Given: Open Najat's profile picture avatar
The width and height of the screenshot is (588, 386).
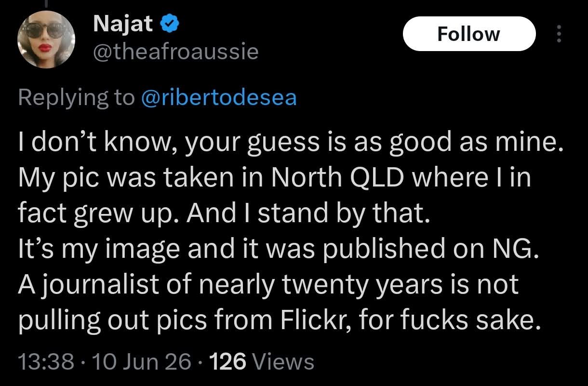Looking at the screenshot, I should coord(46,40).
